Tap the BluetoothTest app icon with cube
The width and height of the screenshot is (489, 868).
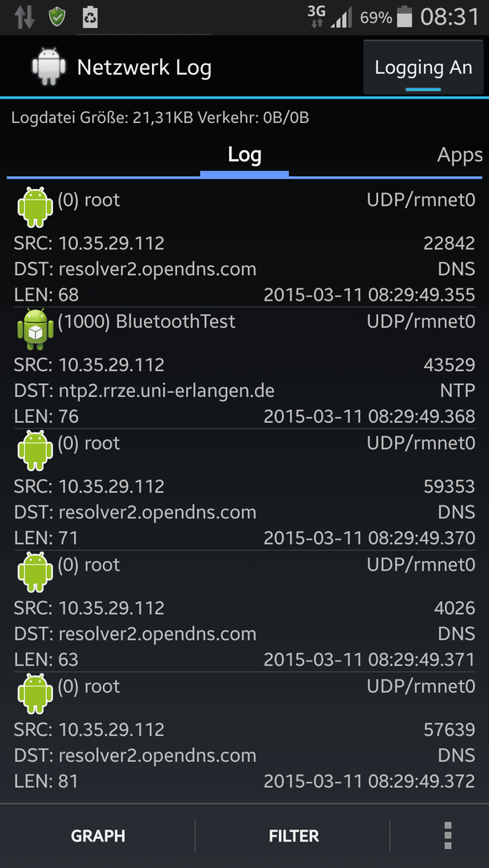(x=35, y=330)
